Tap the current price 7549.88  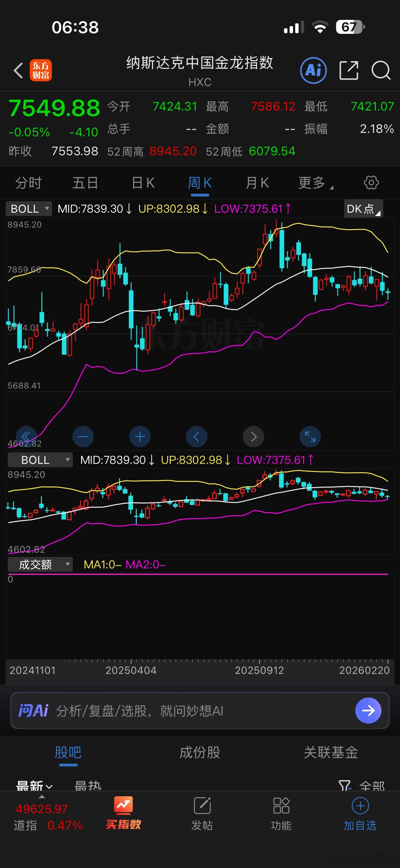click(x=54, y=108)
